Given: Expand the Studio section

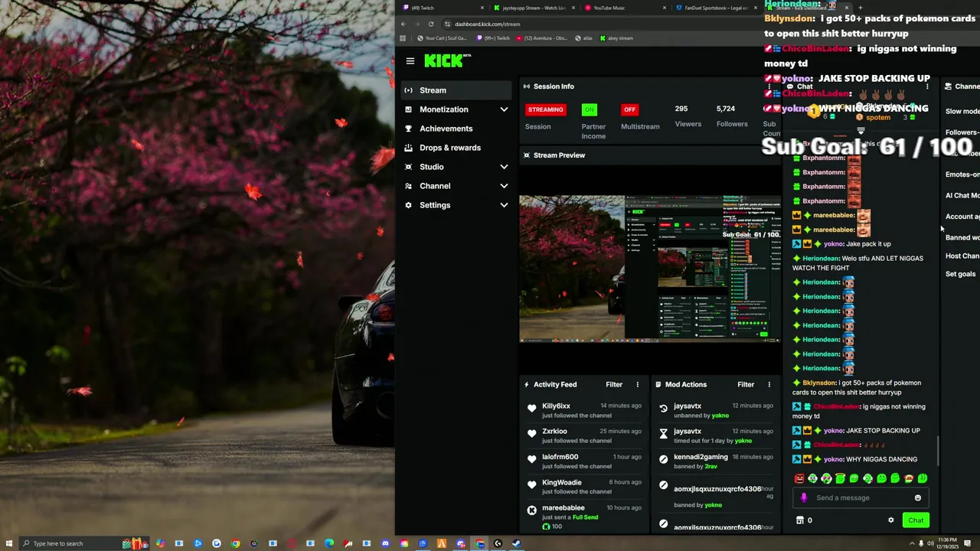Looking at the screenshot, I should 457,167.
